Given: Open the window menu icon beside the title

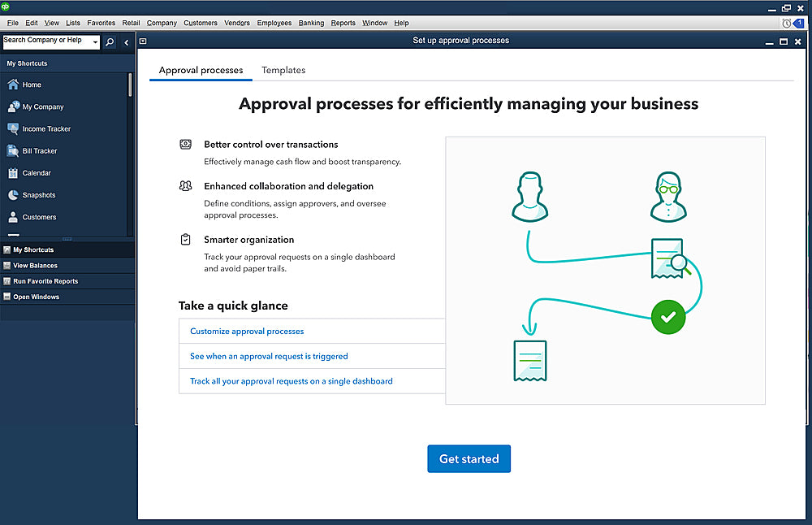Looking at the screenshot, I should coord(143,41).
